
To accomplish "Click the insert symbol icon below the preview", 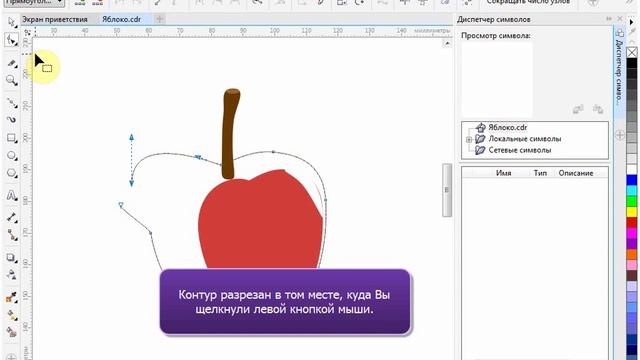I will coord(578,109).
